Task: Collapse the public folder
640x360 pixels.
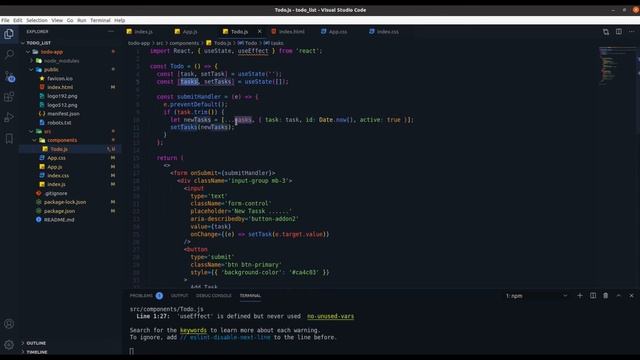Action: [x=31, y=70]
